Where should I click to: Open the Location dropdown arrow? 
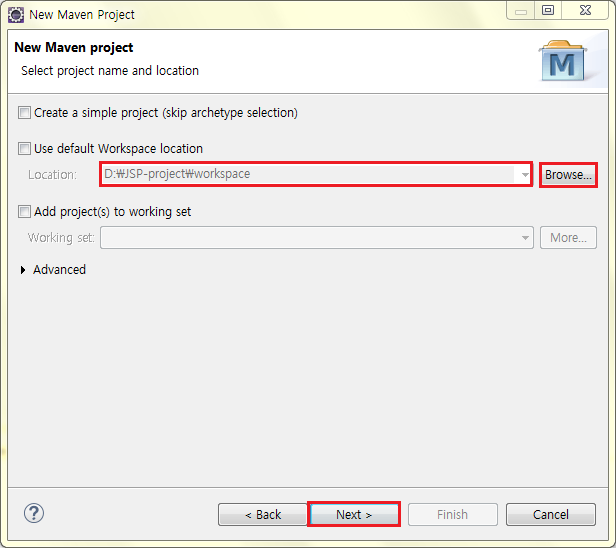[x=524, y=174]
